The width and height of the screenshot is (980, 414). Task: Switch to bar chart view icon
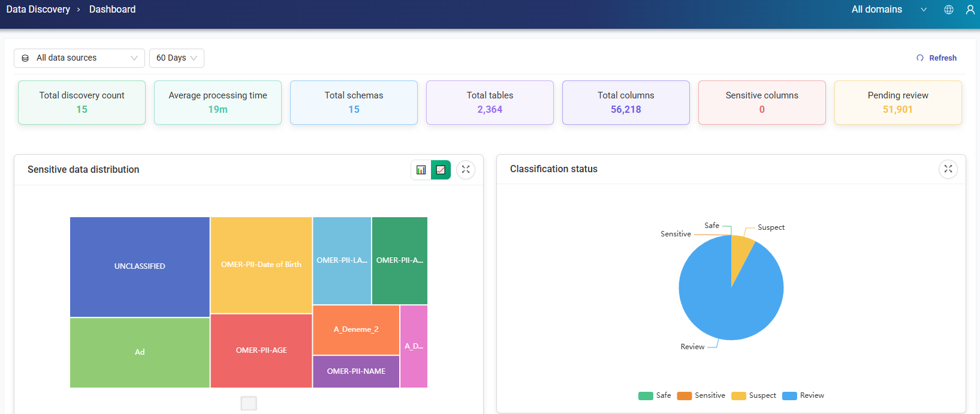(421, 170)
